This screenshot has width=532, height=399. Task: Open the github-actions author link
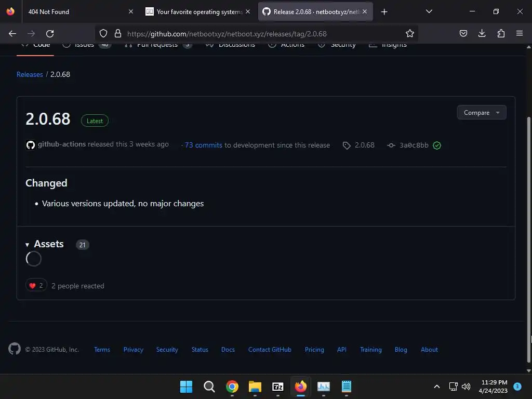click(62, 144)
